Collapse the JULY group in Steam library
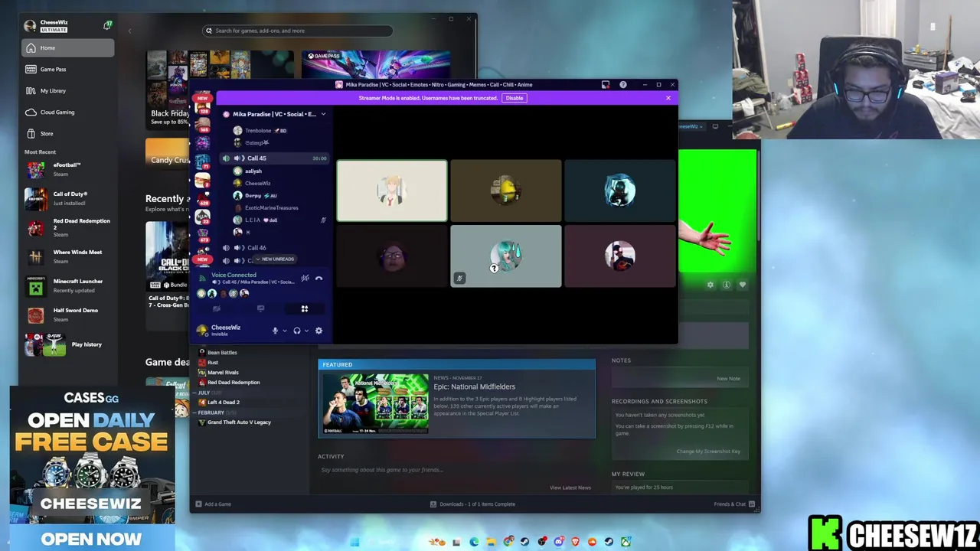This screenshot has width=980, height=551. tap(194, 393)
